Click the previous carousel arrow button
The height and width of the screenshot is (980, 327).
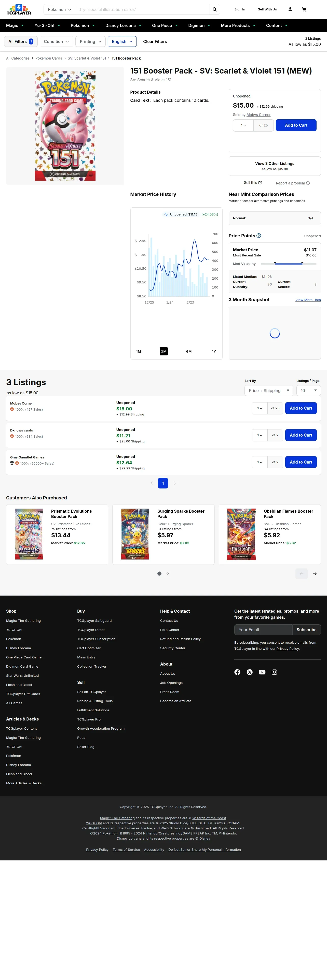302,574
